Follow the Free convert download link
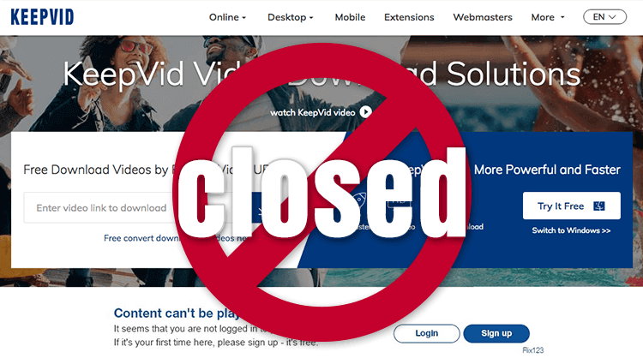Image resolution: width=643 pixels, height=364 pixels. click(x=141, y=238)
